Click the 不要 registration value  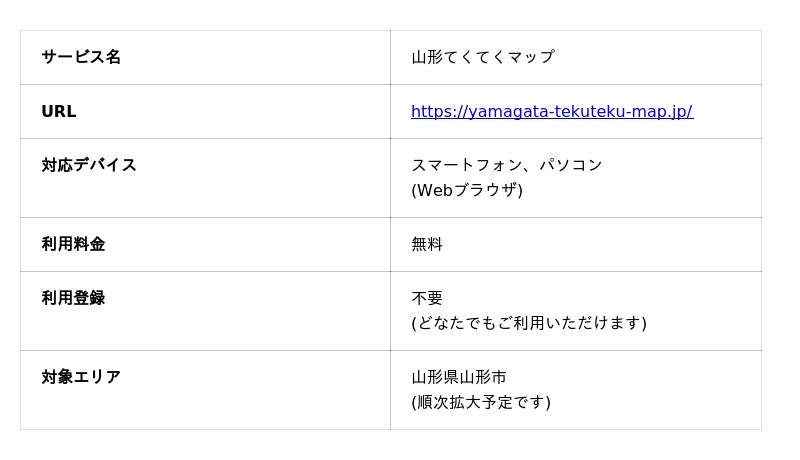tap(427, 298)
